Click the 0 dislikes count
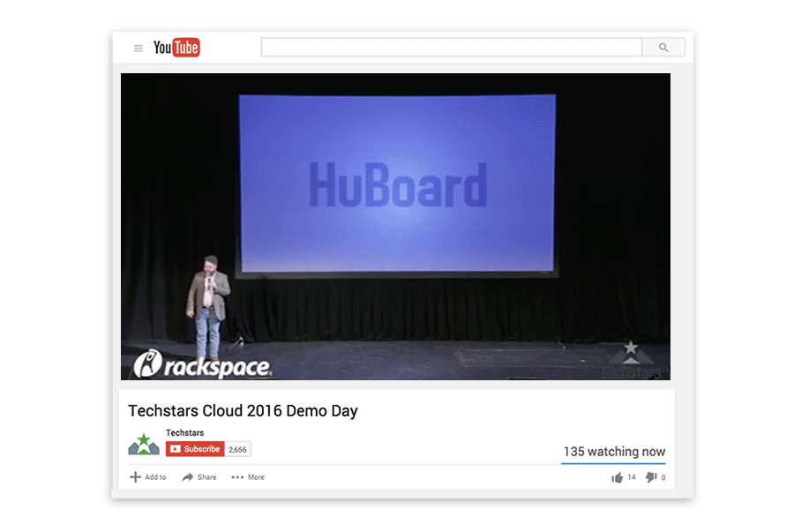Viewport: 794px width, 532px height. (x=663, y=478)
